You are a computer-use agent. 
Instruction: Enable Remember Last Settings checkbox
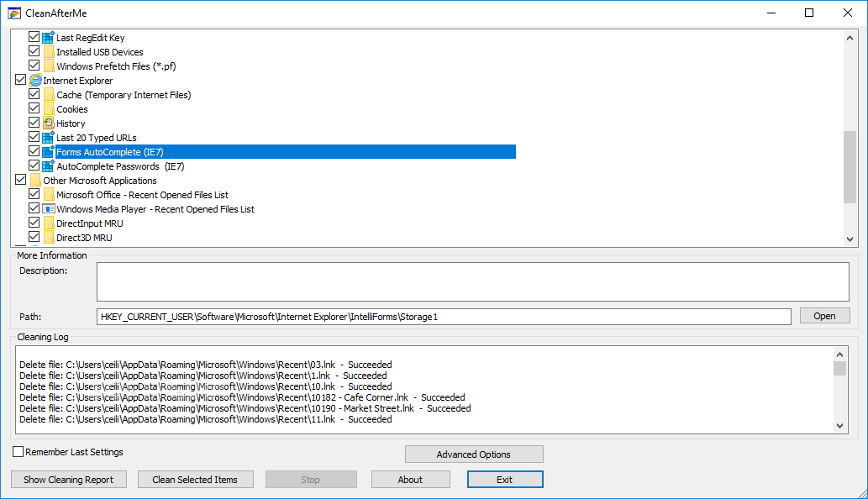click(x=18, y=452)
